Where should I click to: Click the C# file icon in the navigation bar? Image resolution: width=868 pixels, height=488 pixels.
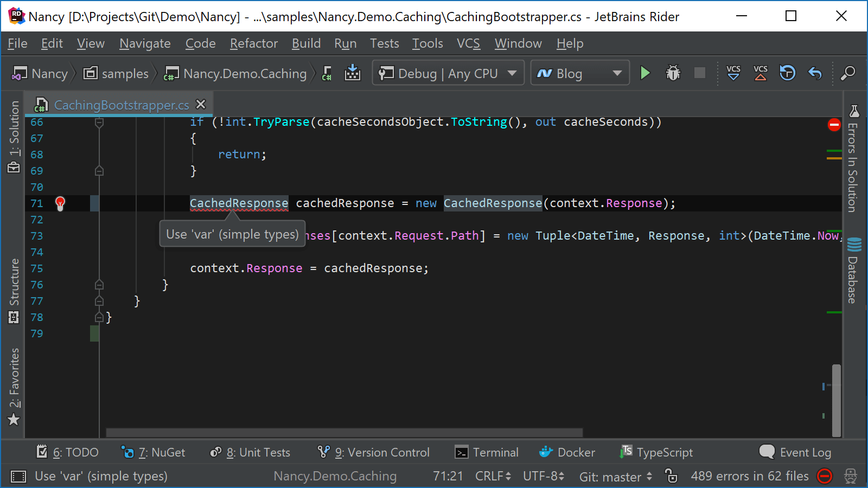pyautogui.click(x=327, y=73)
